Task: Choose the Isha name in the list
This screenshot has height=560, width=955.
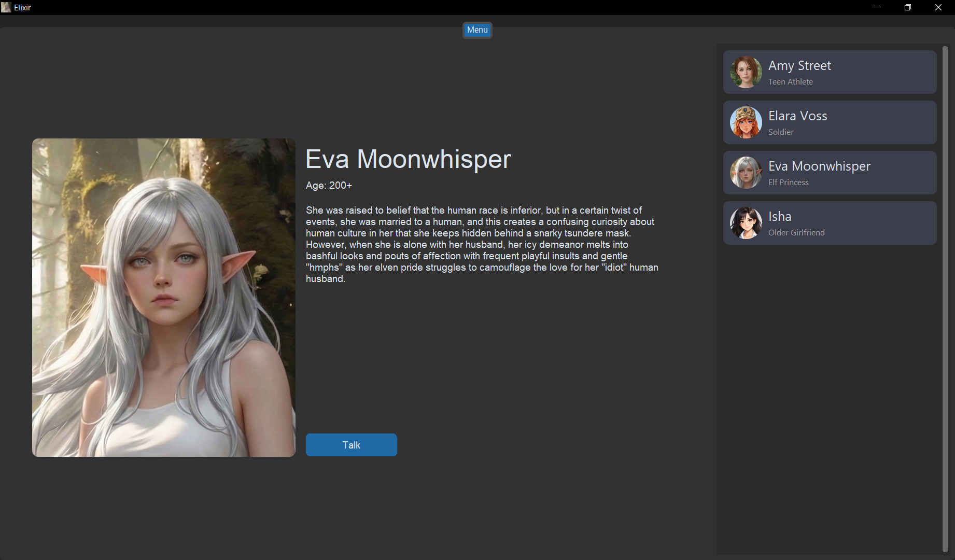Action: [780, 216]
